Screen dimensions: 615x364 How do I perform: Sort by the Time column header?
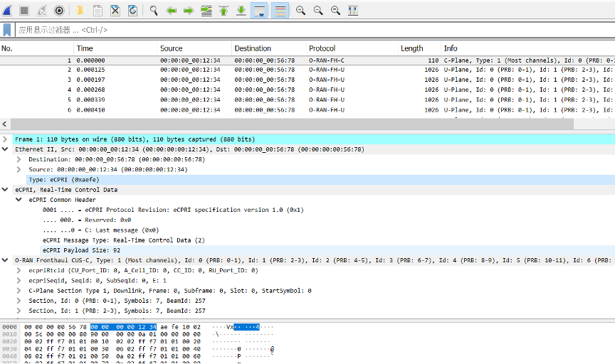115,48
